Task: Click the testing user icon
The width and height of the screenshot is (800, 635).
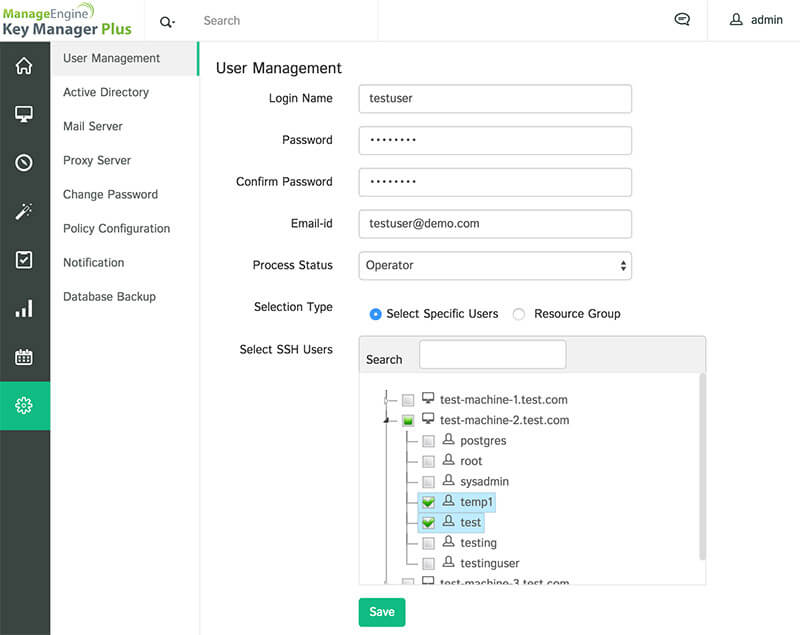Action: click(448, 541)
